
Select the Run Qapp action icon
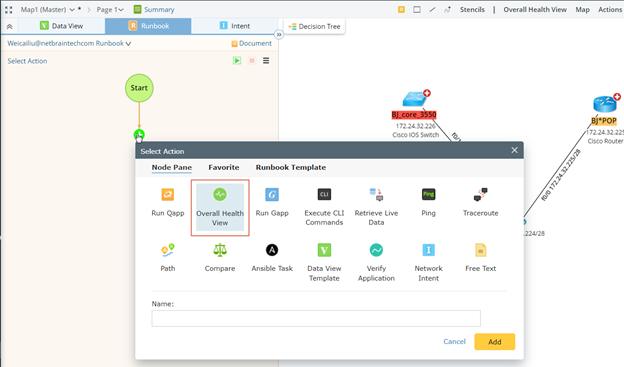coord(168,195)
